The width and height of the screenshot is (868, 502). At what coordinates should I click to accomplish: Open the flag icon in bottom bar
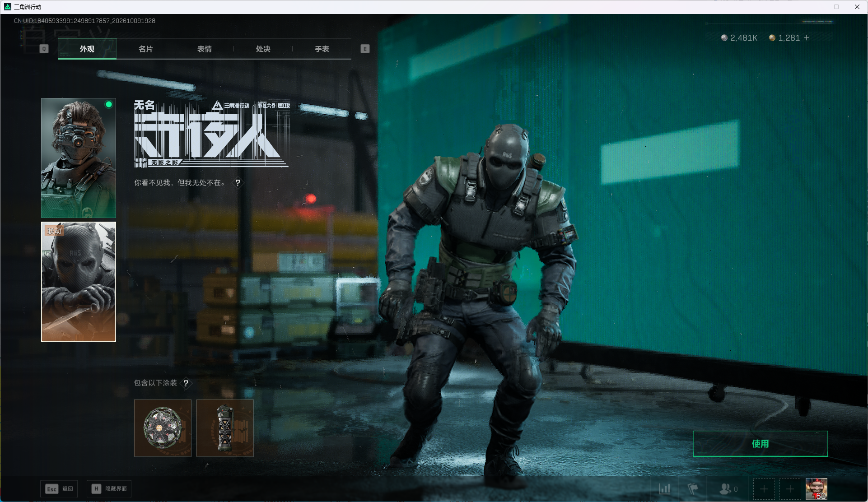(x=693, y=489)
